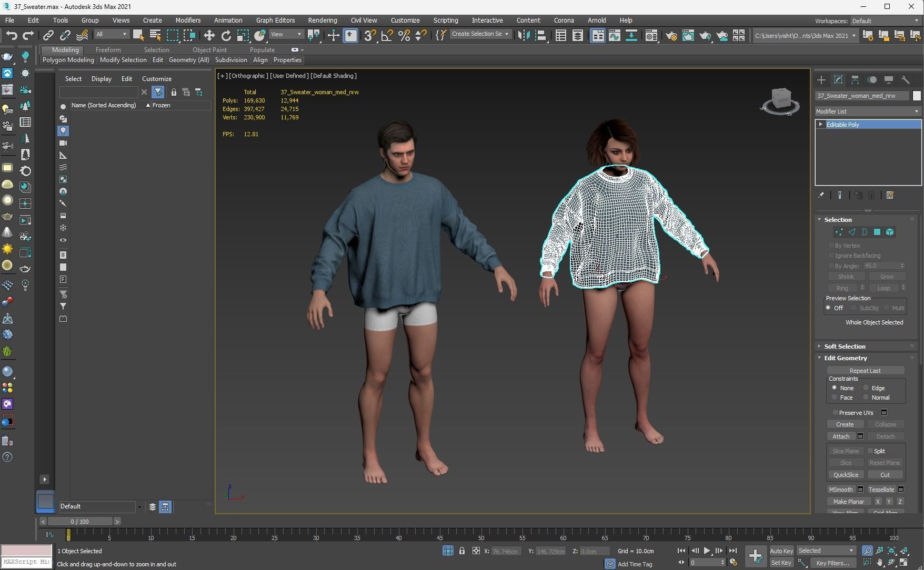
Task: Open the Rendered Frame Window icon
Action: pos(688,35)
